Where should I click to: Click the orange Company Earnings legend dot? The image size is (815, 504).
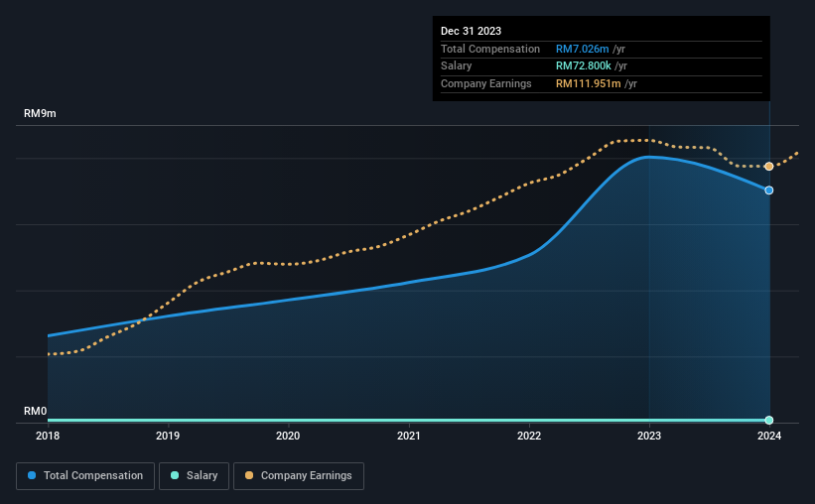point(249,475)
